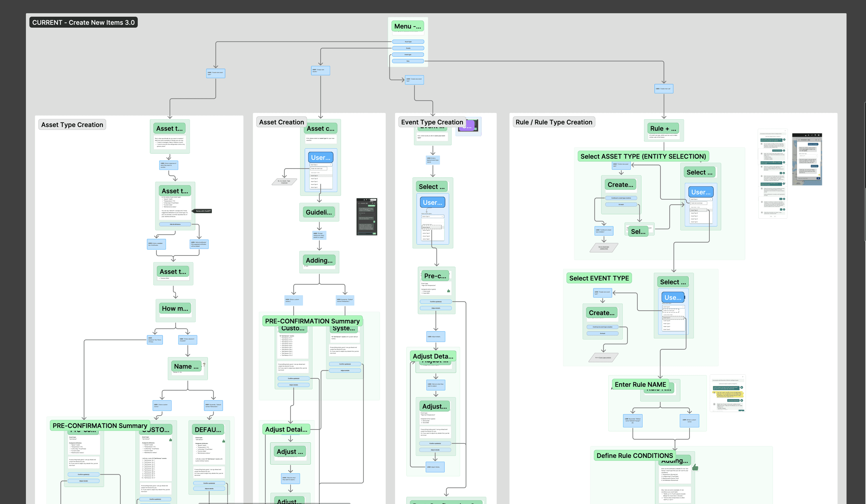Screen dimensions: 866x504
Task: Click the thumbs-up on the DEFAU... summary card
Action: [x=224, y=441]
